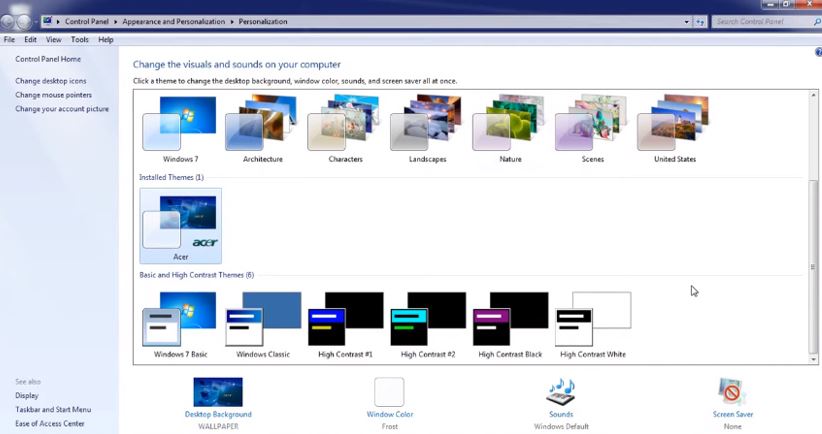Viewport: 822px width, 434px height.
Task: Open the address bar history dropdown
Action: pos(686,21)
